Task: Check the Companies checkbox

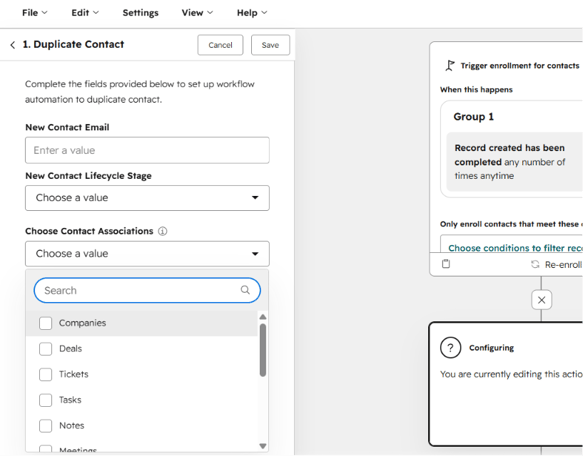Action: pos(46,323)
